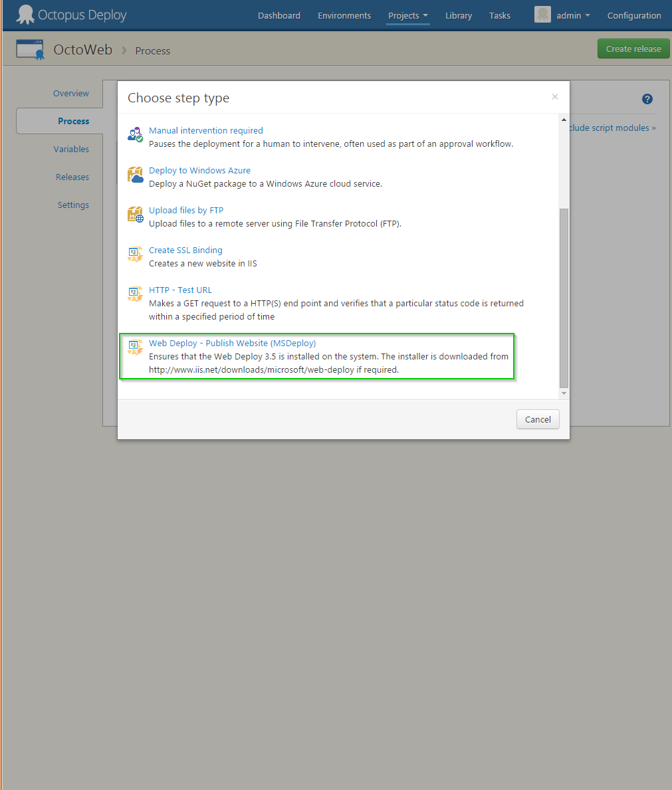Click the admin avatar picture

542,15
